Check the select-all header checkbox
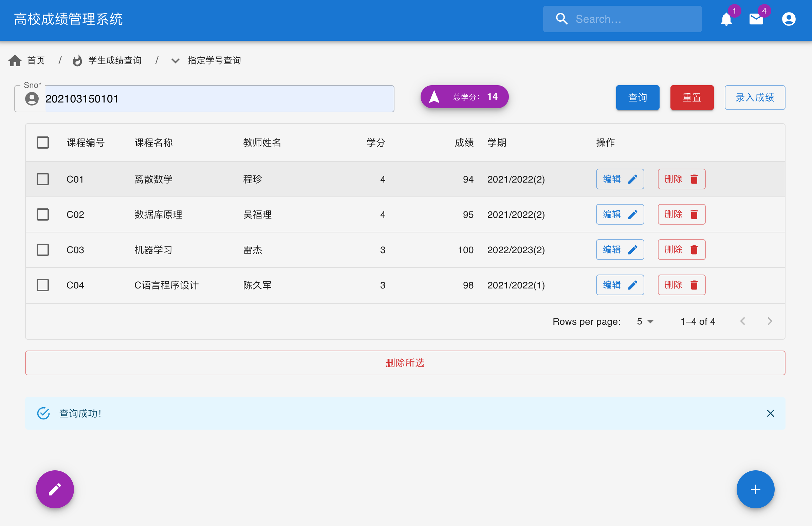Screen dimensions: 812x526 coord(43,143)
